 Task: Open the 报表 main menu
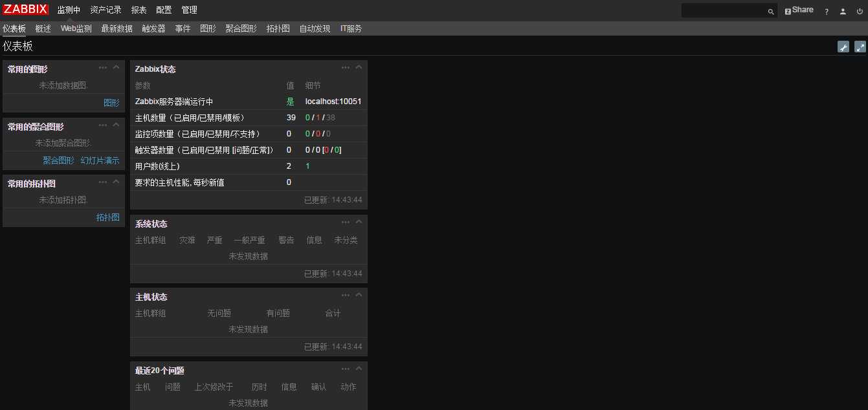click(x=139, y=10)
